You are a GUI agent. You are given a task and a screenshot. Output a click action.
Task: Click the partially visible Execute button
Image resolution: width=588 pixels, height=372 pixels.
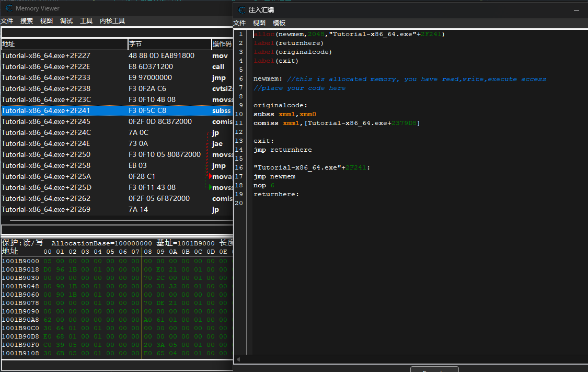tap(434, 369)
